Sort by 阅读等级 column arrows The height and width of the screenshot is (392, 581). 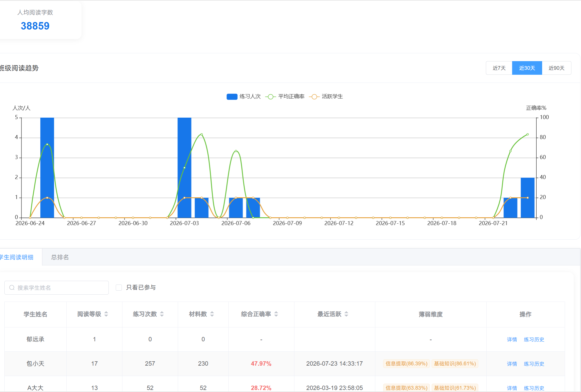106,314
